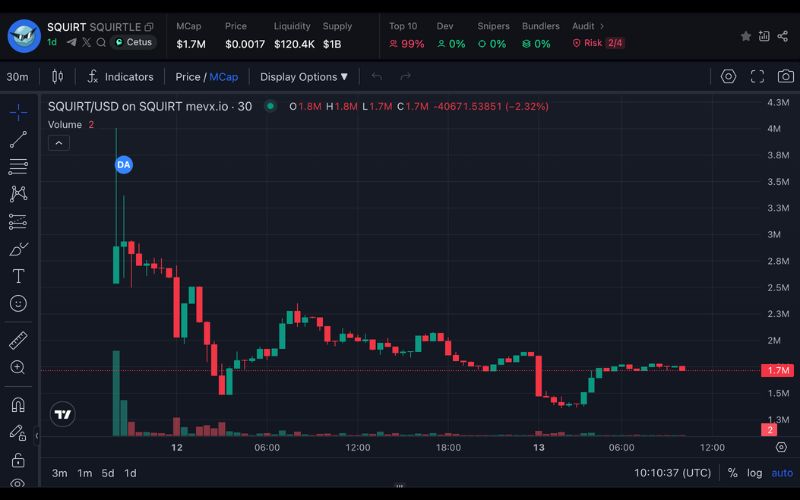Image resolution: width=800 pixels, height=500 pixels.
Task: Expand Display Options dropdown
Action: click(x=304, y=77)
